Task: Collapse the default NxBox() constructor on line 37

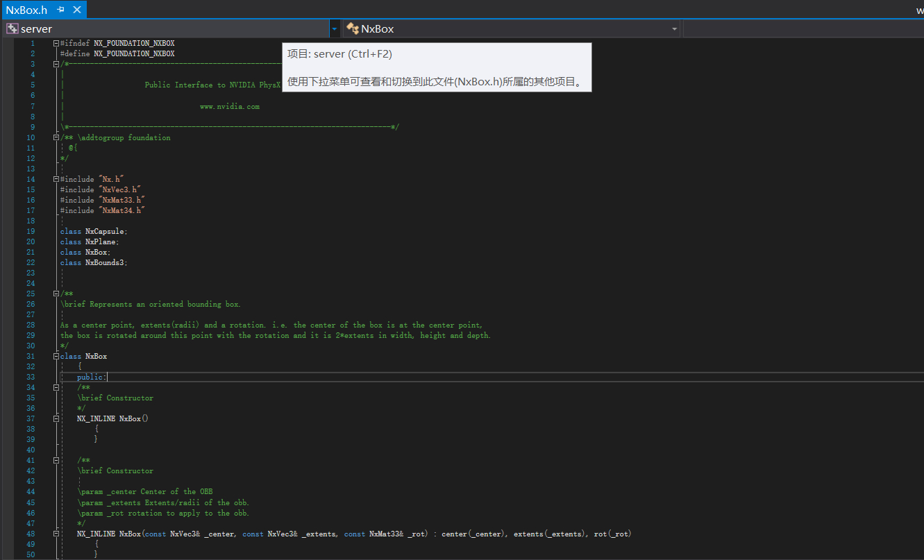Action: [56, 418]
